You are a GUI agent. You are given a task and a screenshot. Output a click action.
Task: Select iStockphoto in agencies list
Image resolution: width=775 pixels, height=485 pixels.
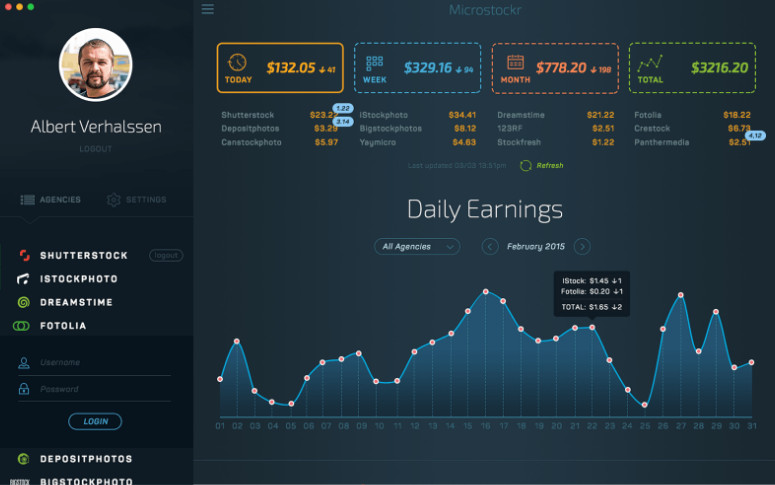79,279
